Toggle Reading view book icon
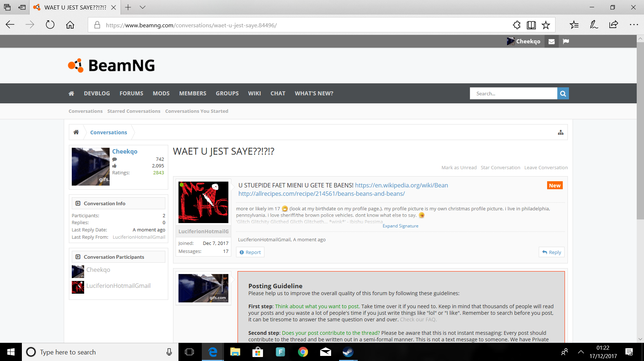The width and height of the screenshot is (644, 361). click(x=531, y=25)
